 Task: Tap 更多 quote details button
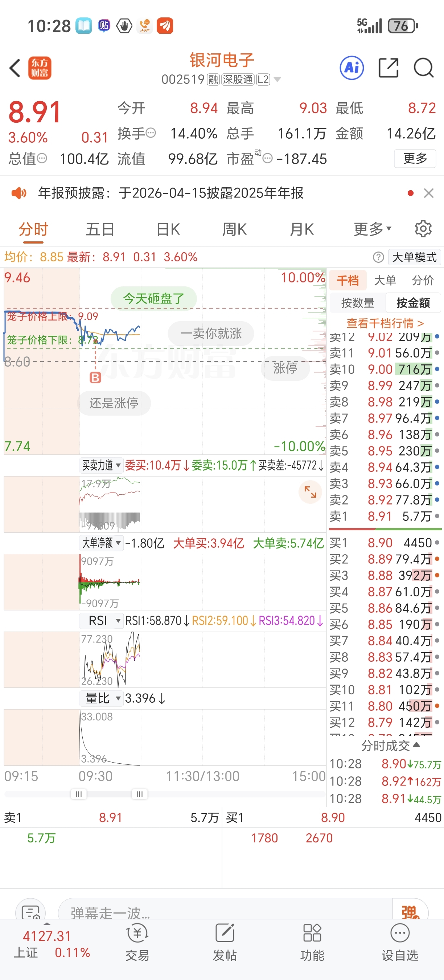(x=415, y=158)
